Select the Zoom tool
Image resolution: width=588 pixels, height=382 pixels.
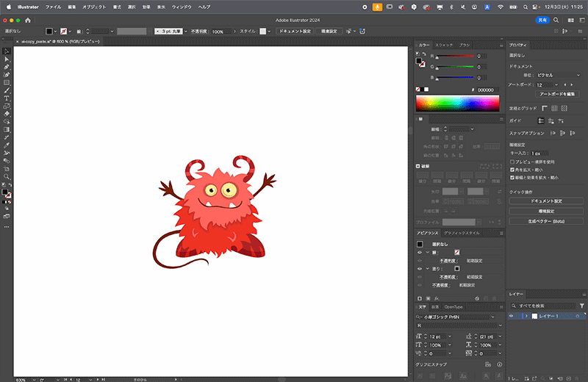[x=7, y=176]
